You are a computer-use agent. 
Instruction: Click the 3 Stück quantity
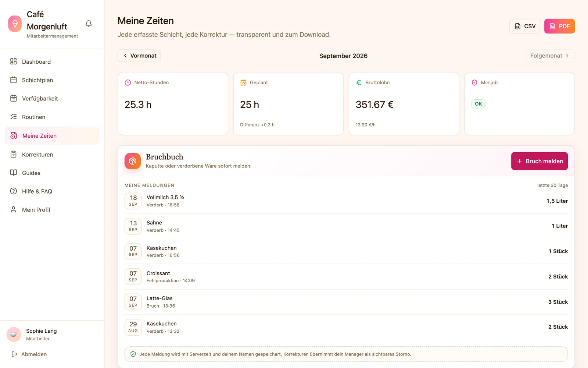click(x=558, y=302)
